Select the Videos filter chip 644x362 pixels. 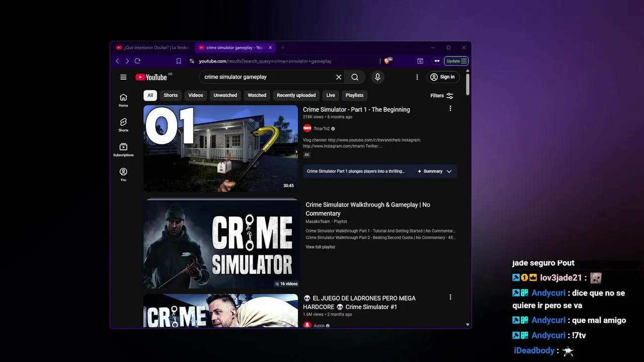point(196,95)
